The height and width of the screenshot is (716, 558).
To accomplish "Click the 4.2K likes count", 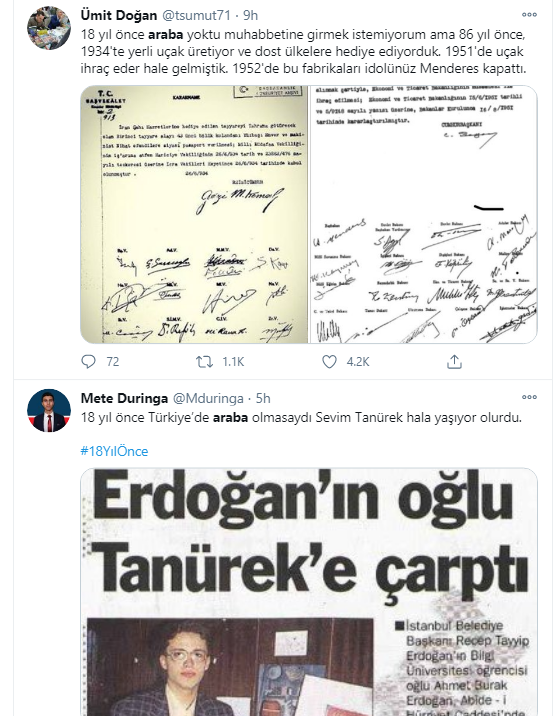I will point(358,362).
